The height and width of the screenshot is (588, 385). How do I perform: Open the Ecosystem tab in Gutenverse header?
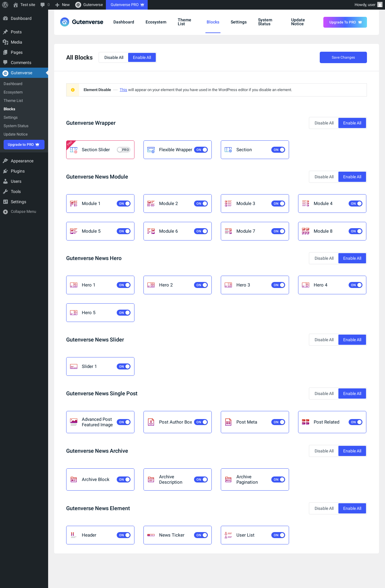[x=156, y=22]
